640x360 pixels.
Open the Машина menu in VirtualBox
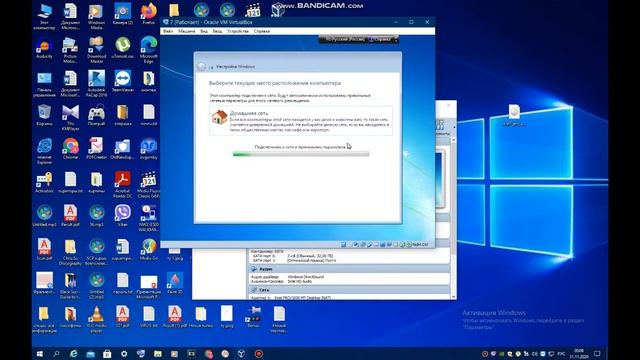click(x=187, y=31)
